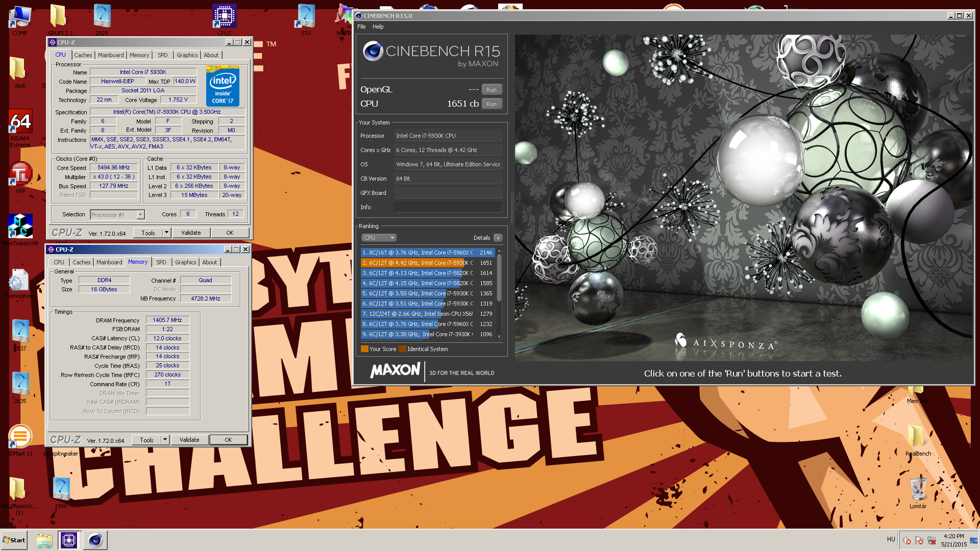980x551 pixels.
Task: Select ranking row 12C/24T Xeon 1279
Action: click(x=428, y=314)
